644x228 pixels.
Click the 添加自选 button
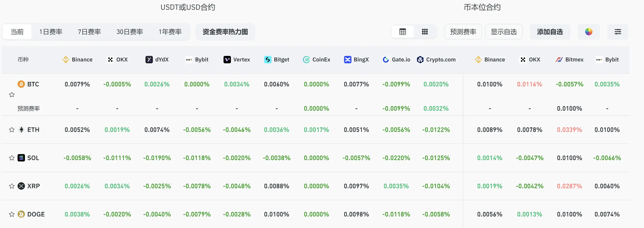tap(550, 32)
